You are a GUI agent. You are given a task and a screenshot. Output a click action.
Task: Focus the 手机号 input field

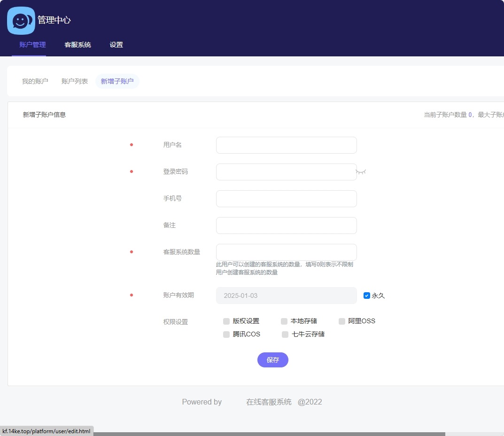(x=287, y=199)
